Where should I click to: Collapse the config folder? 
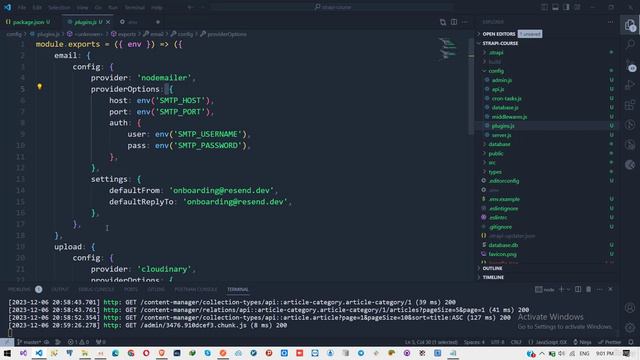tap(496, 71)
